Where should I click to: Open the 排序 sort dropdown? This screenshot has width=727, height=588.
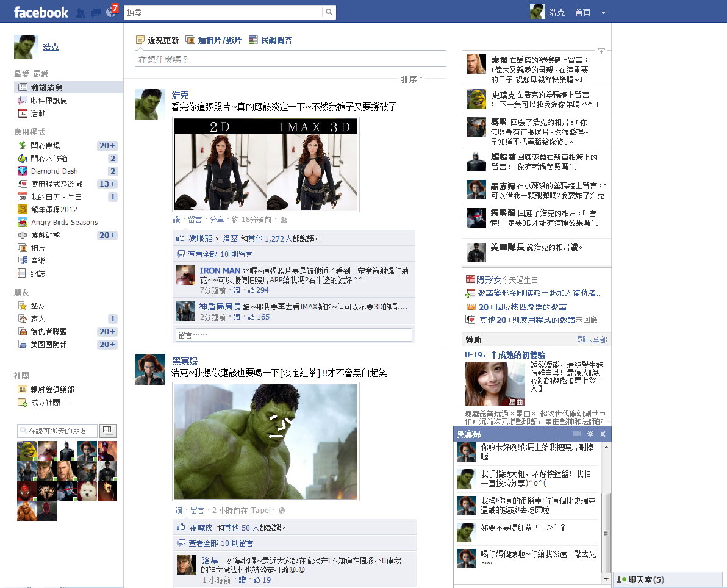pos(412,79)
